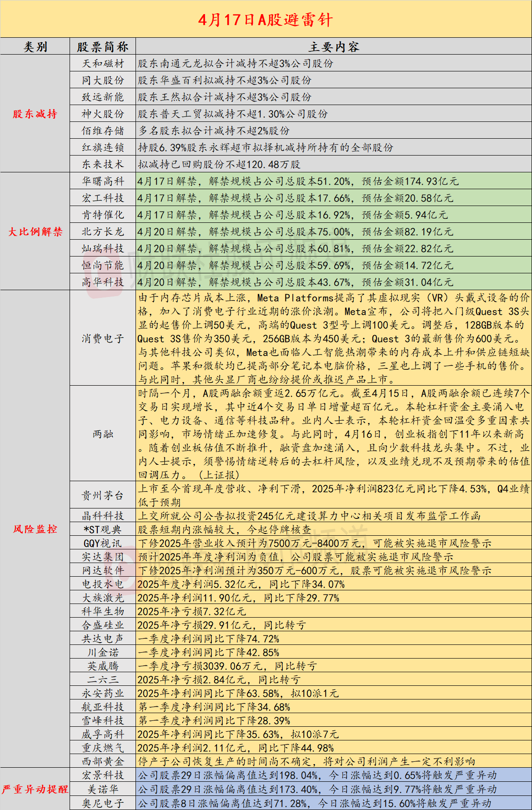Image resolution: width=532 pixels, height=810 pixels.
Task: Select the 红旗连锁 stock cell
Action: pos(103,148)
